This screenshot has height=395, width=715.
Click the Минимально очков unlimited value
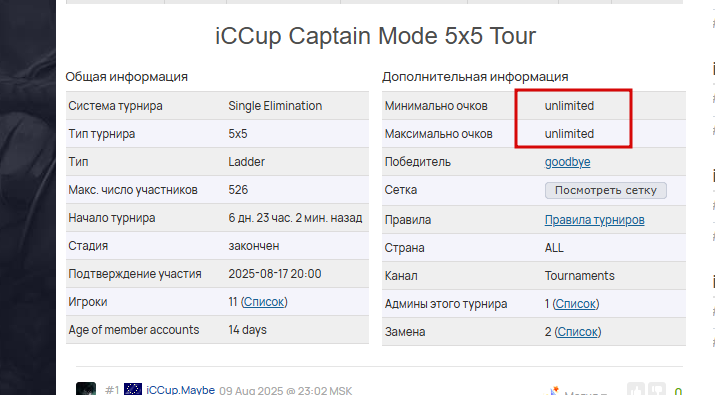[x=569, y=106]
